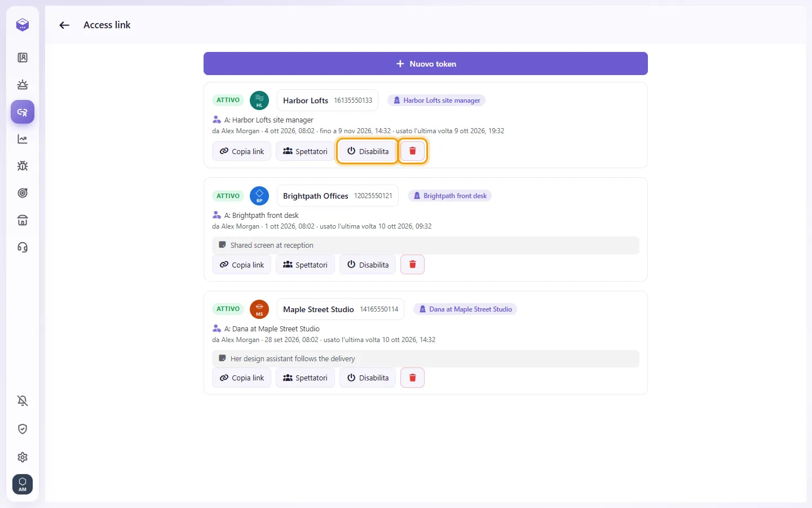
Task: Open the store sidebar icon
Action: (x=23, y=220)
